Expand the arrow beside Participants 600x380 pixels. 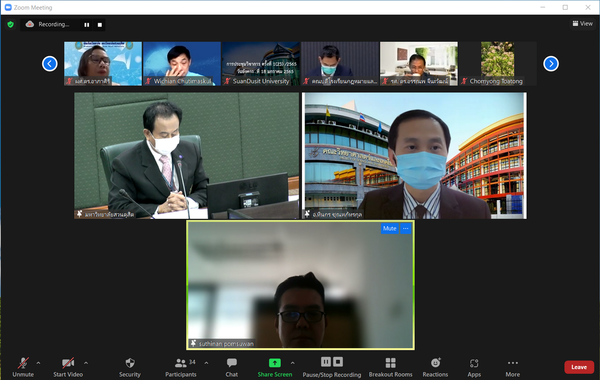(206, 363)
